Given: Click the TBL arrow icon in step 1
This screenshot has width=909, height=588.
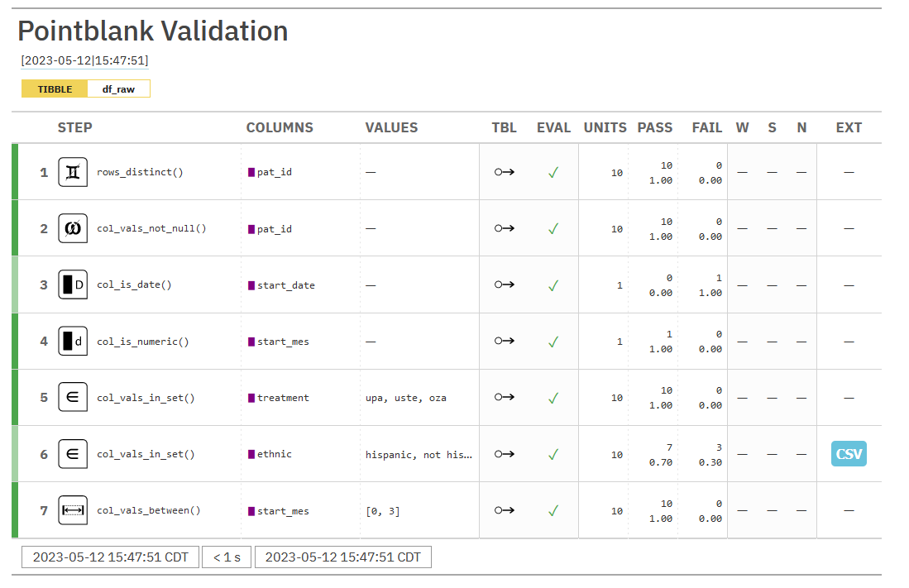Looking at the screenshot, I should coord(505,172).
